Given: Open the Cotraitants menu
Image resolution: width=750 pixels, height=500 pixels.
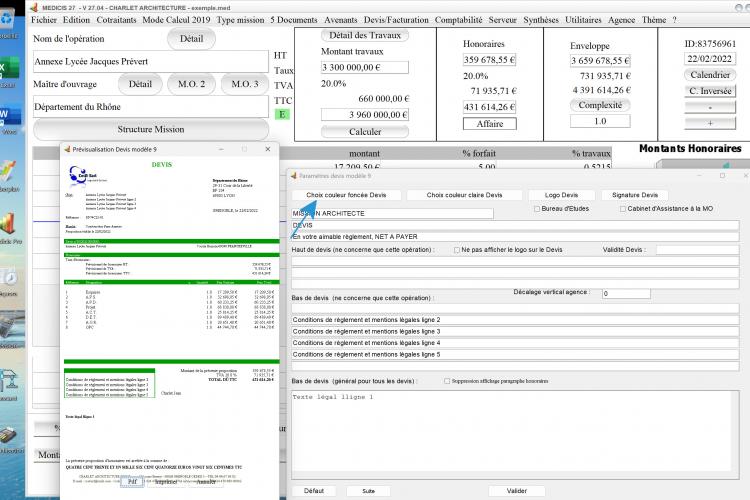Looking at the screenshot, I should 116,20.
